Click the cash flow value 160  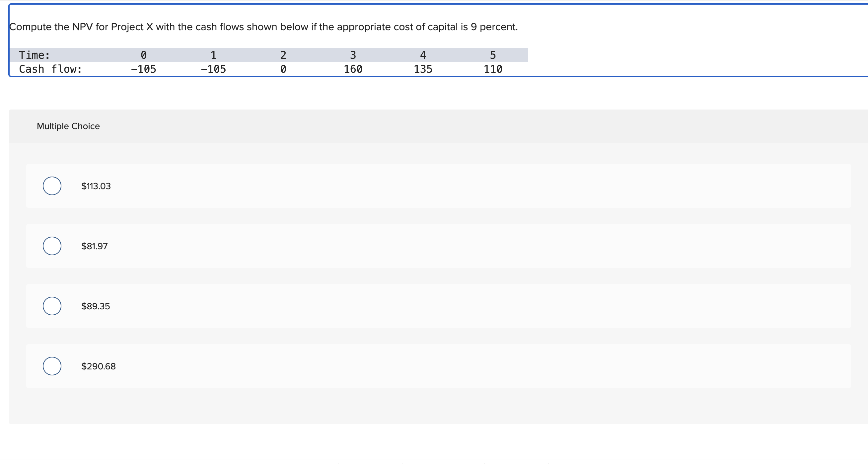pyautogui.click(x=353, y=69)
